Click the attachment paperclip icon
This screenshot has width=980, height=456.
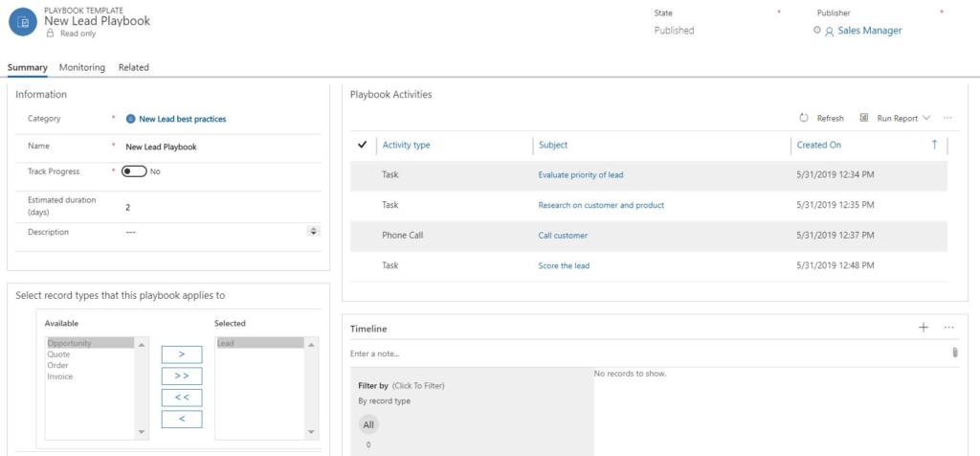click(954, 353)
